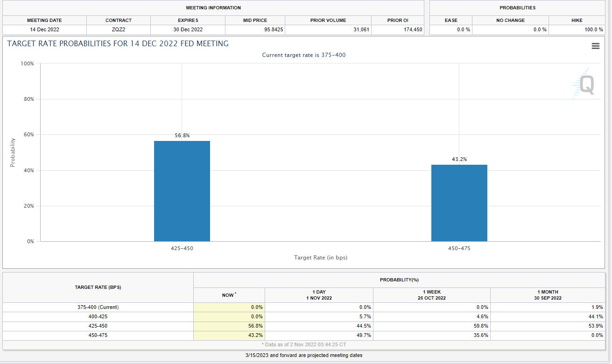Select the 375-400 (Current) target rate row
The height and width of the screenshot is (364, 612).
coord(98,307)
